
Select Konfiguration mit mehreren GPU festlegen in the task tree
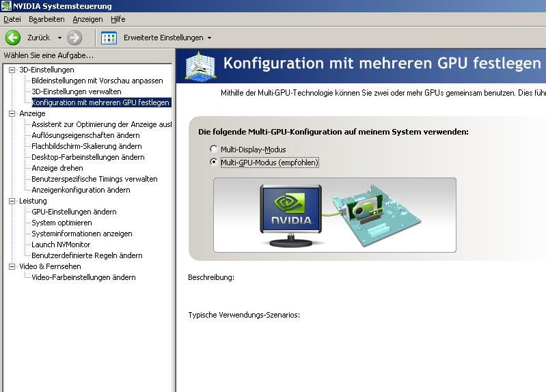(100, 102)
